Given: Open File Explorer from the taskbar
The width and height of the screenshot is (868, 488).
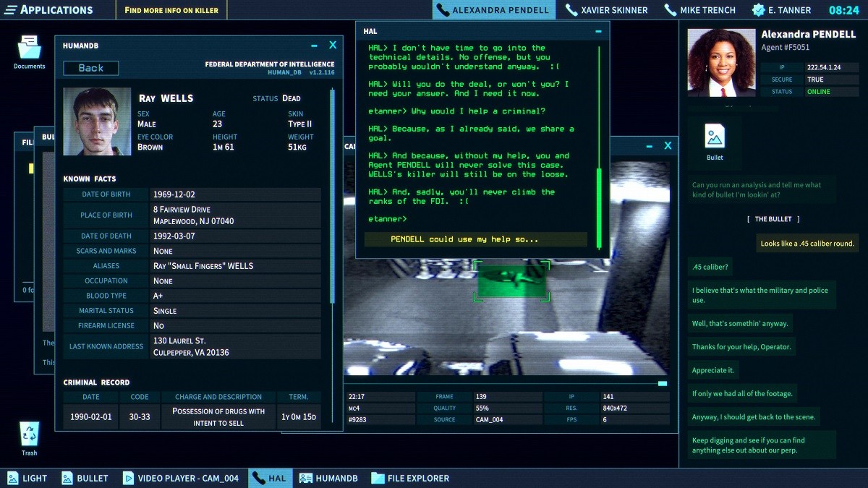Looking at the screenshot, I should coord(410,478).
